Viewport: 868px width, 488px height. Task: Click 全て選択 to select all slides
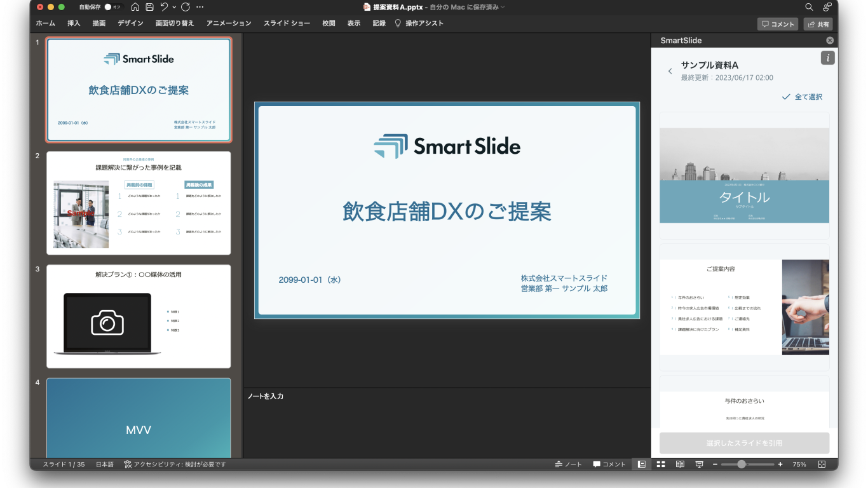[x=802, y=97]
